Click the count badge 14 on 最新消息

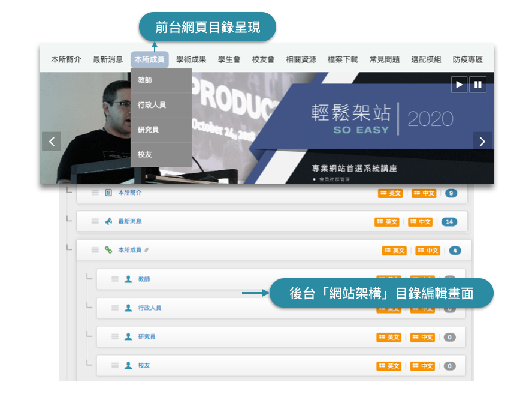tap(449, 222)
